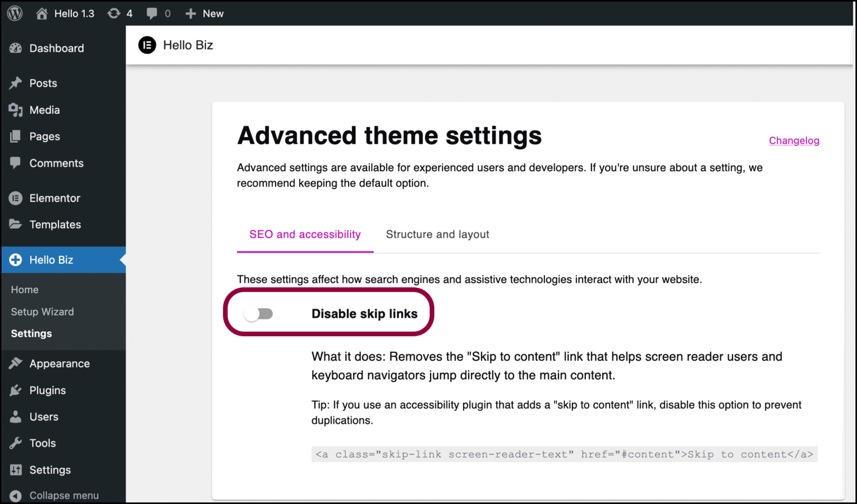The height and width of the screenshot is (504, 857).
Task: Open the updates icon showing 4
Action: 119,13
